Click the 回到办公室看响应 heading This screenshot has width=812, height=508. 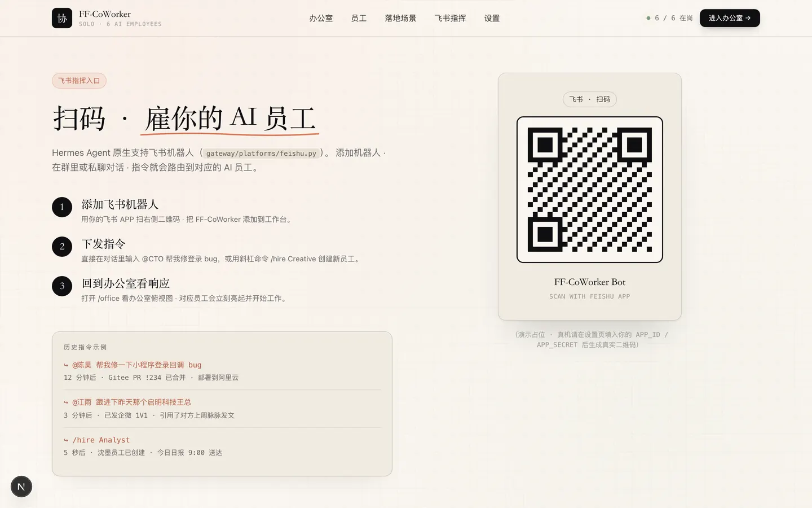[x=125, y=283]
